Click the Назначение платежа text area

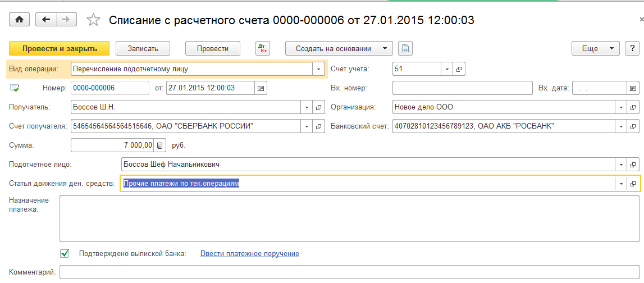[350, 218]
